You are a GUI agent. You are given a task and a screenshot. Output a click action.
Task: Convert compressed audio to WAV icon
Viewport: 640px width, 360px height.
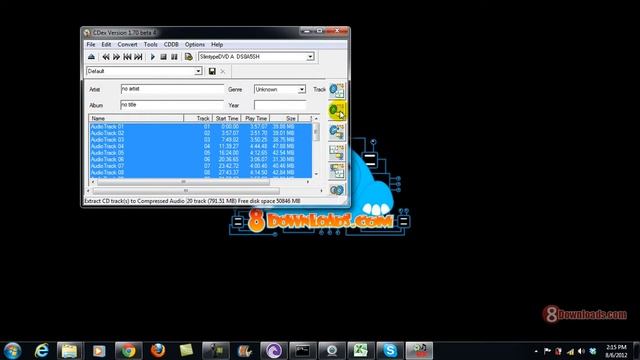pos(337,171)
